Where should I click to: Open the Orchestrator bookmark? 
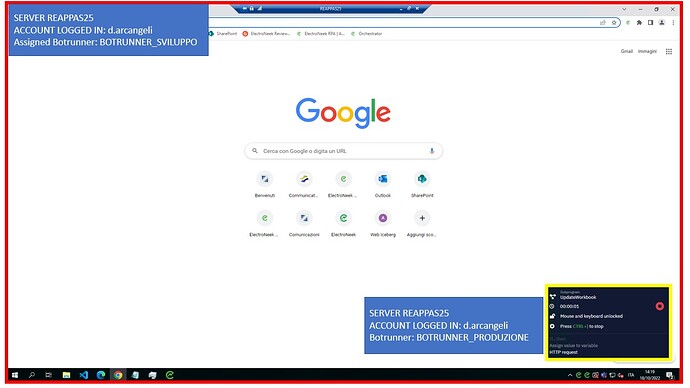pyautogui.click(x=366, y=33)
